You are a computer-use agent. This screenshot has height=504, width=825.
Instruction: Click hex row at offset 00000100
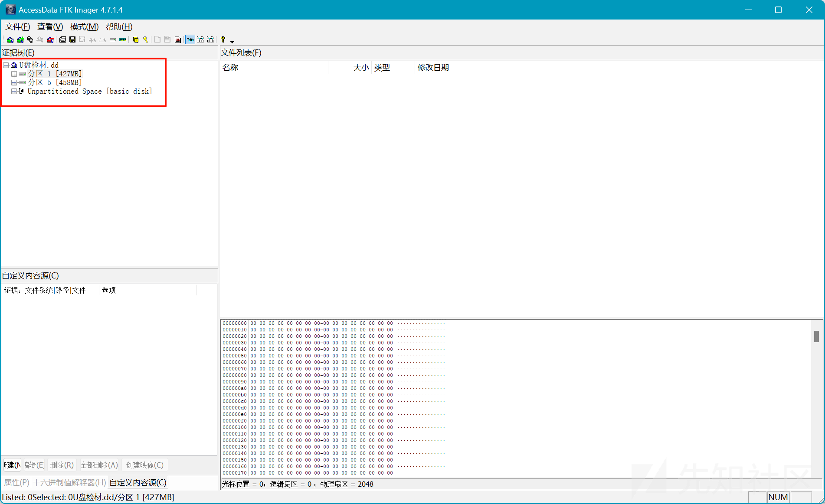pos(334,427)
